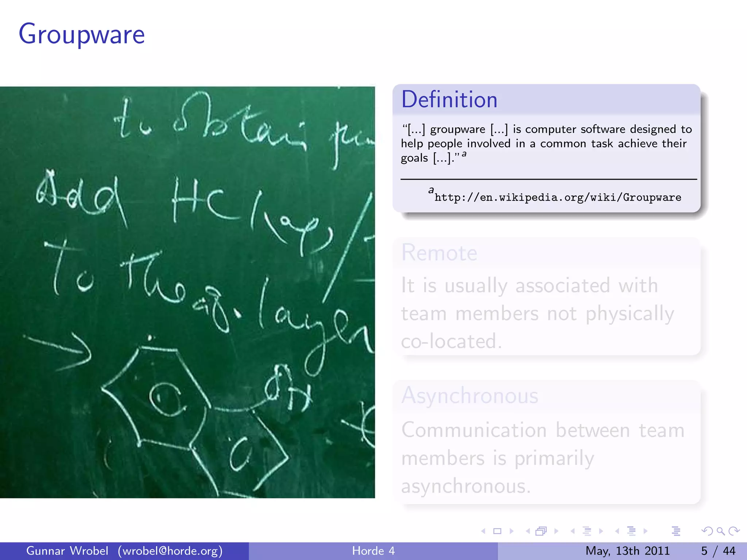The image size is (747, 560).
Task: Click the subsection navigation icon
Action: pyautogui.click(x=587, y=531)
